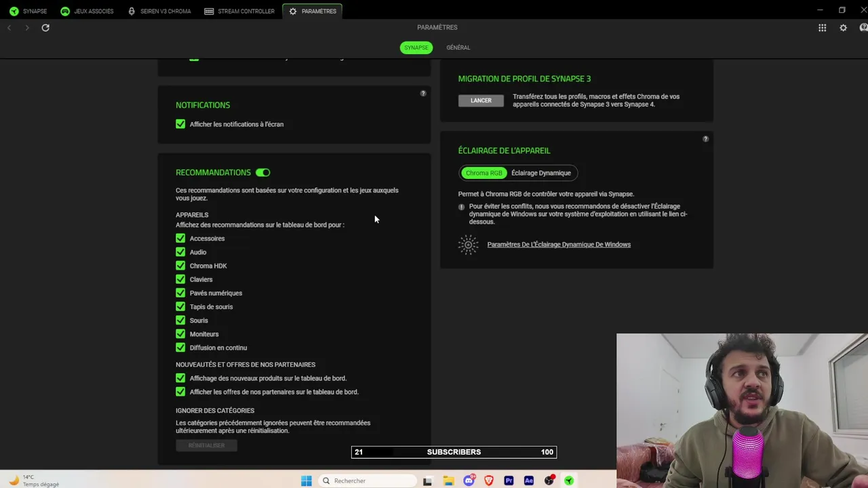Go back with the left arrow
Image resolution: width=868 pixels, height=488 pixels.
pos(9,28)
